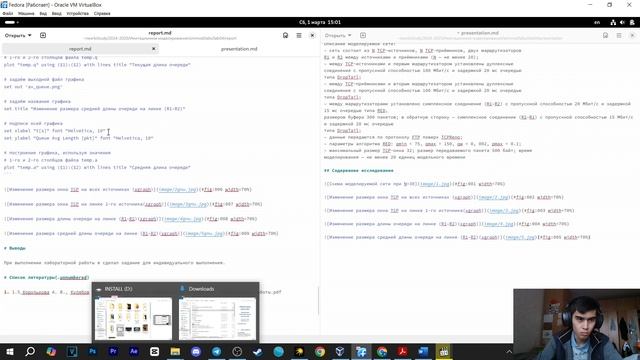Open Microsoft Word from the taskbar
Image resolution: width=640 pixels, height=360 pixels.
[x=423, y=351]
